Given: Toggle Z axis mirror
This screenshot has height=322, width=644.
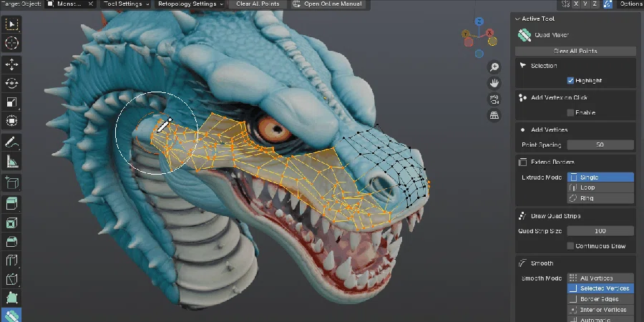Looking at the screenshot, I should click(595, 4).
